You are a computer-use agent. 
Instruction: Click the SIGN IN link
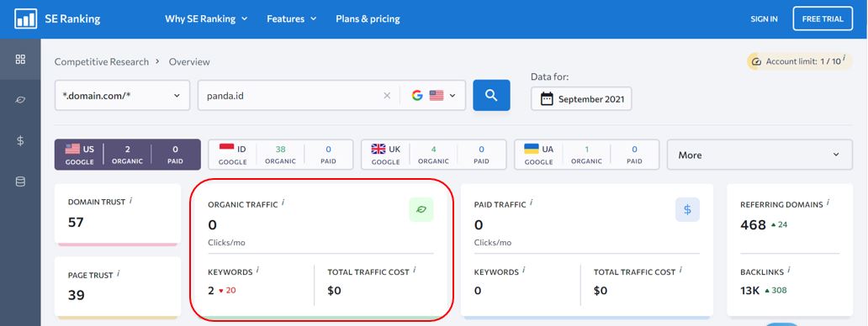[764, 18]
